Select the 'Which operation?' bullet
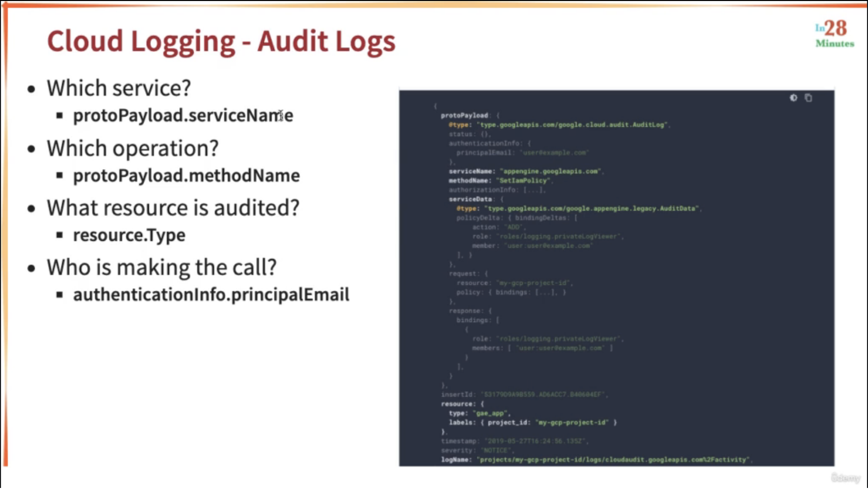Screen dimensions: 868x490 (x=132, y=148)
